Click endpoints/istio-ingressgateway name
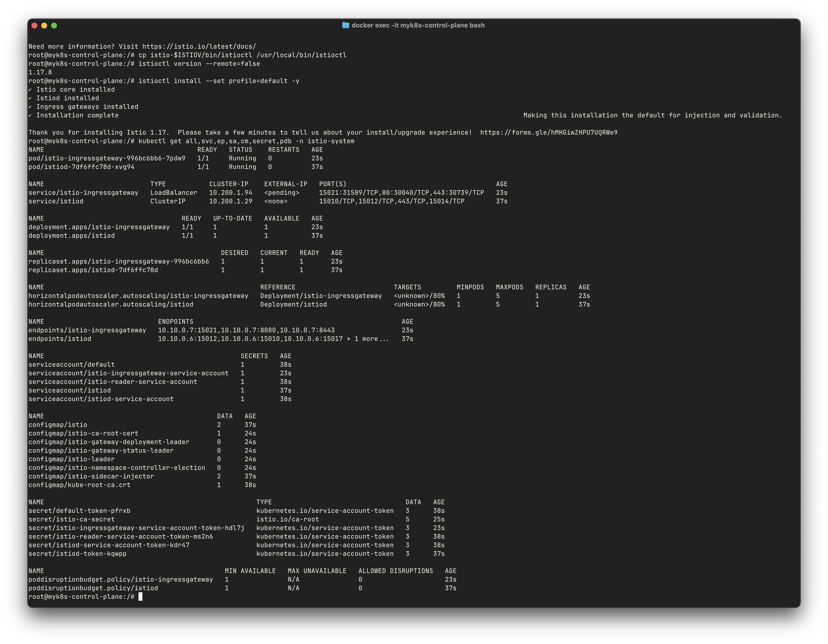 point(87,330)
